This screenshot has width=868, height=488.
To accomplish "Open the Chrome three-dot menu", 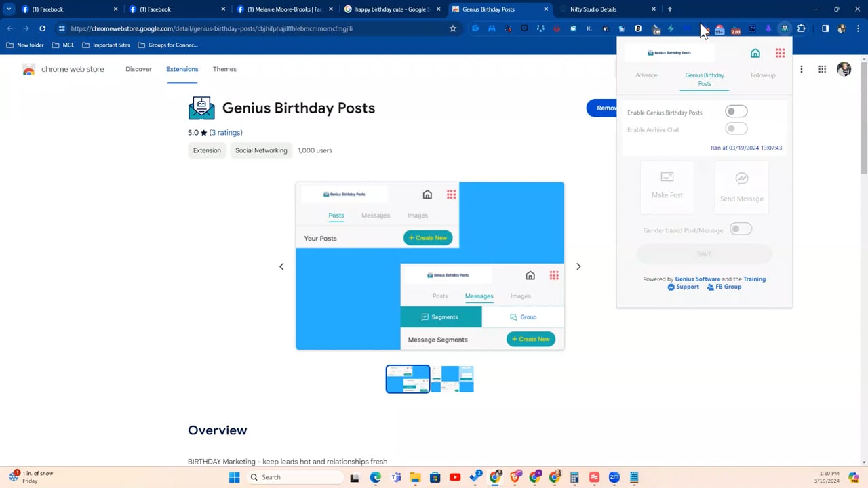I will 858,28.
